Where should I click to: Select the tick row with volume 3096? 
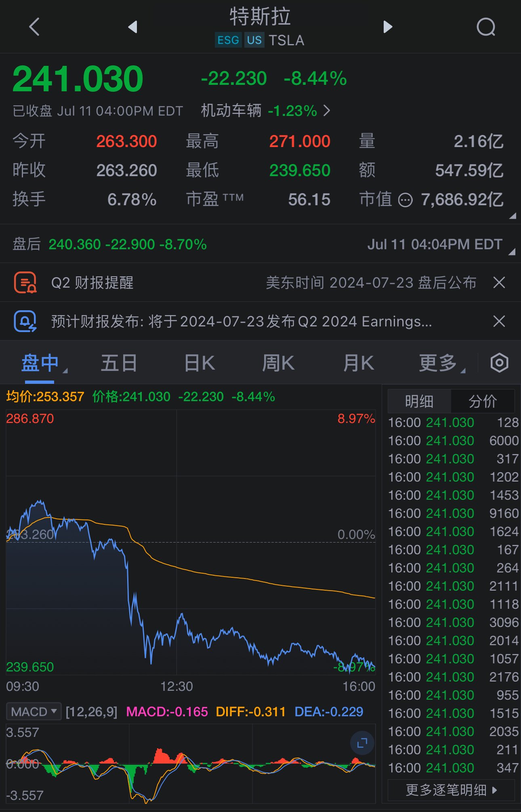click(453, 622)
